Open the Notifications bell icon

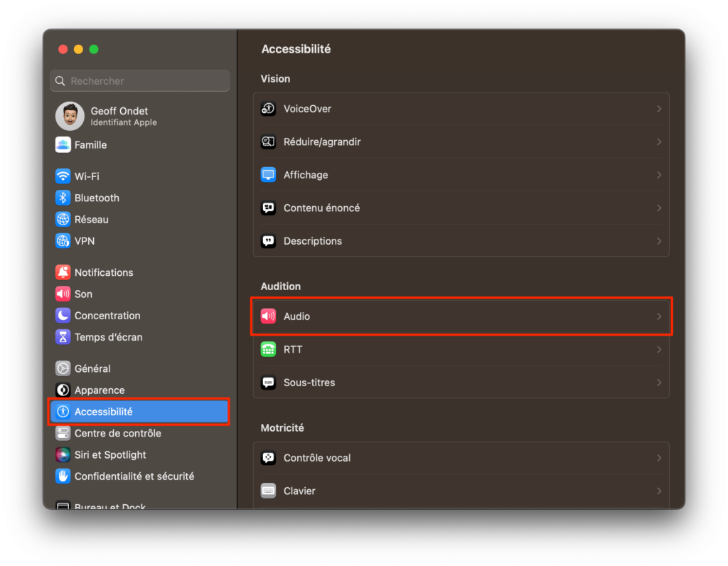click(63, 272)
